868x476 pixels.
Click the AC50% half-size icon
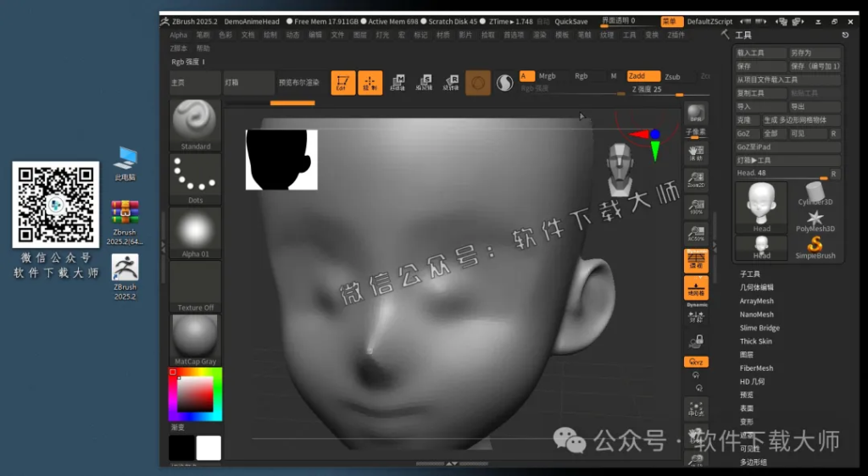point(696,233)
